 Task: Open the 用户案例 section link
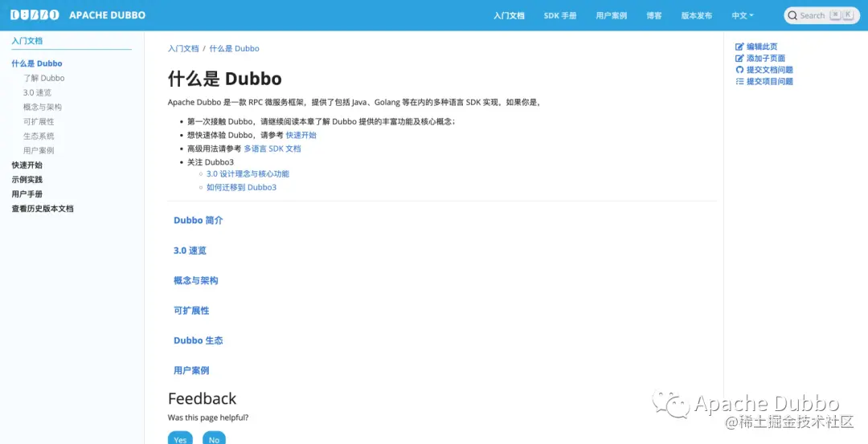tap(191, 370)
